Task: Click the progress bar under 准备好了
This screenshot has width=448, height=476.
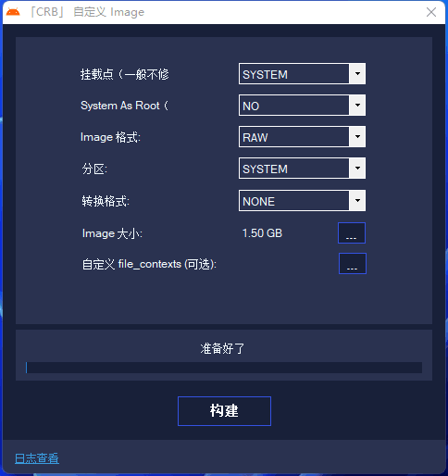Action: (224, 368)
